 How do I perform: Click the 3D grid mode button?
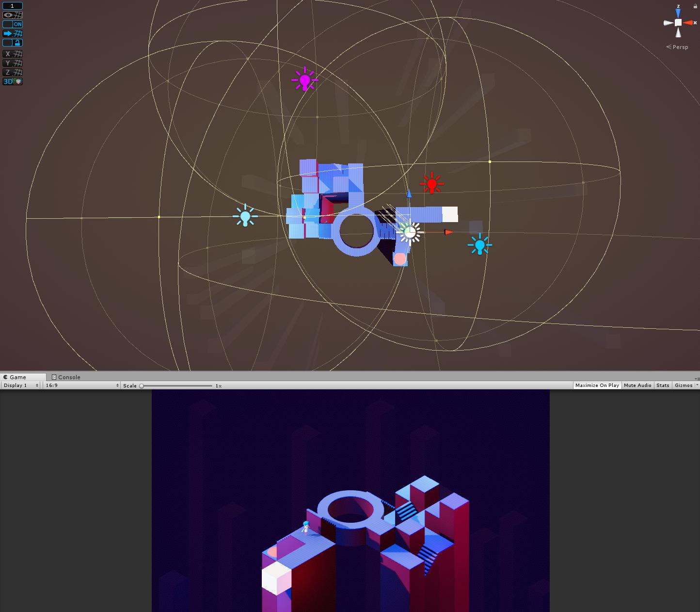pos(13,81)
